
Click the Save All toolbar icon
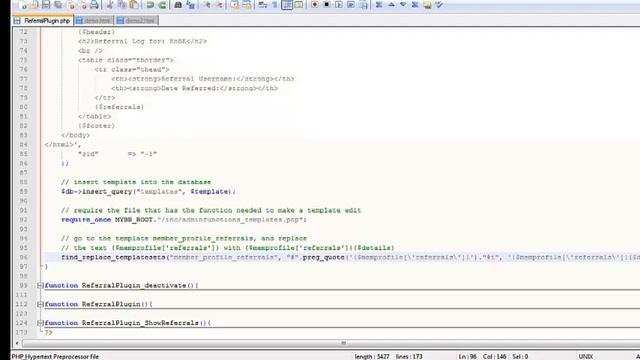click(58, 5)
